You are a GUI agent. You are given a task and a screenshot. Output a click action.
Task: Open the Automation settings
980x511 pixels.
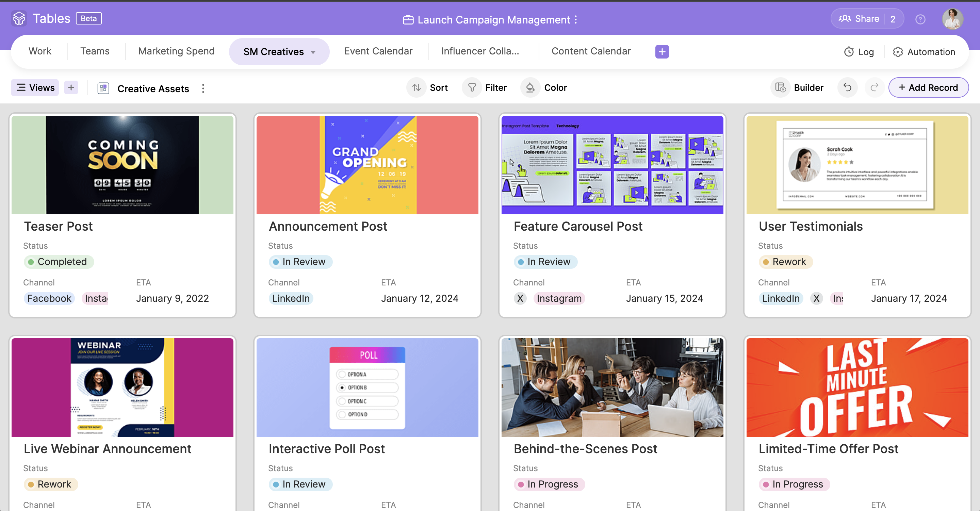pos(925,52)
